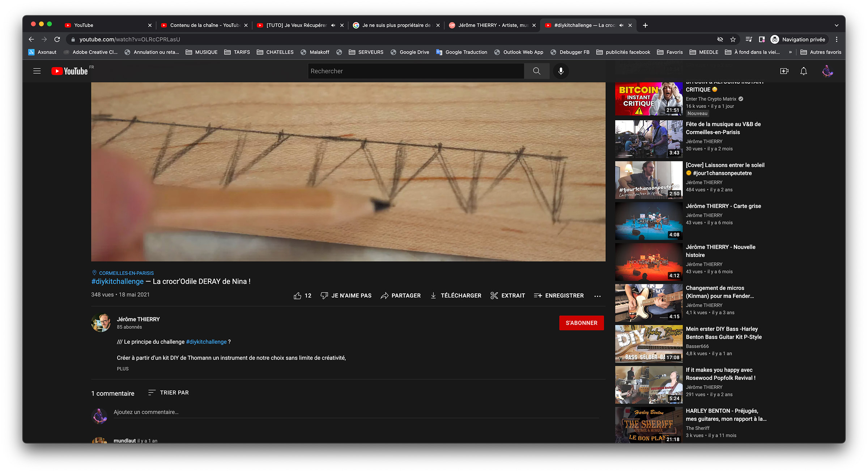Open the Create video camera icon
Viewport: 868px width, 473px height.
click(x=784, y=71)
